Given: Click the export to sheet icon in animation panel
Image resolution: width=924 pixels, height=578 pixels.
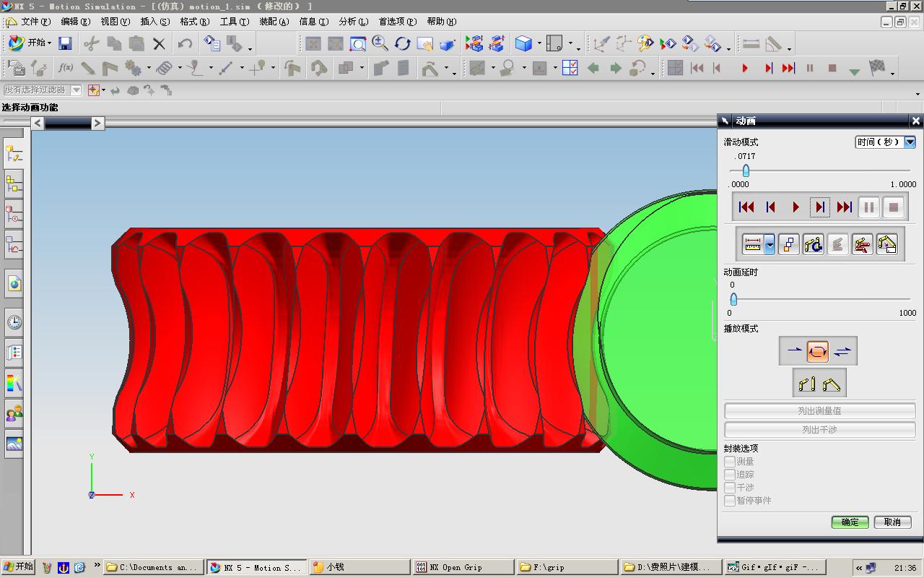Looking at the screenshot, I should (x=886, y=244).
